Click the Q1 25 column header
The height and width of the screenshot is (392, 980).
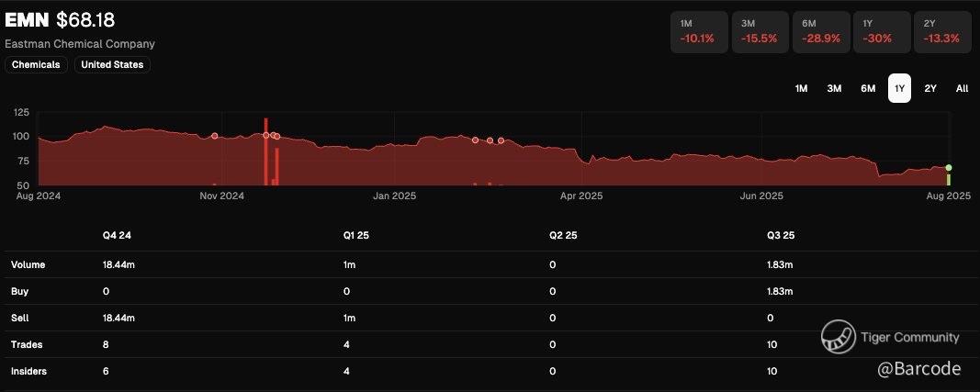(x=356, y=236)
